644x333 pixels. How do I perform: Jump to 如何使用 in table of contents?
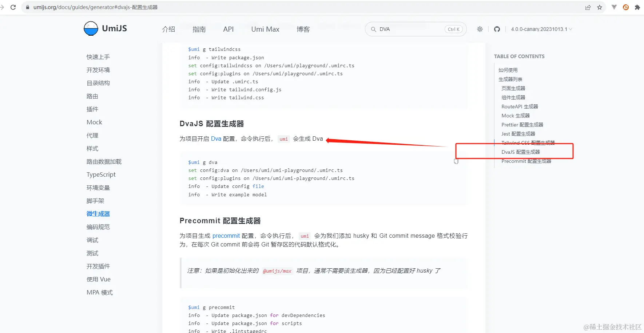tap(508, 70)
